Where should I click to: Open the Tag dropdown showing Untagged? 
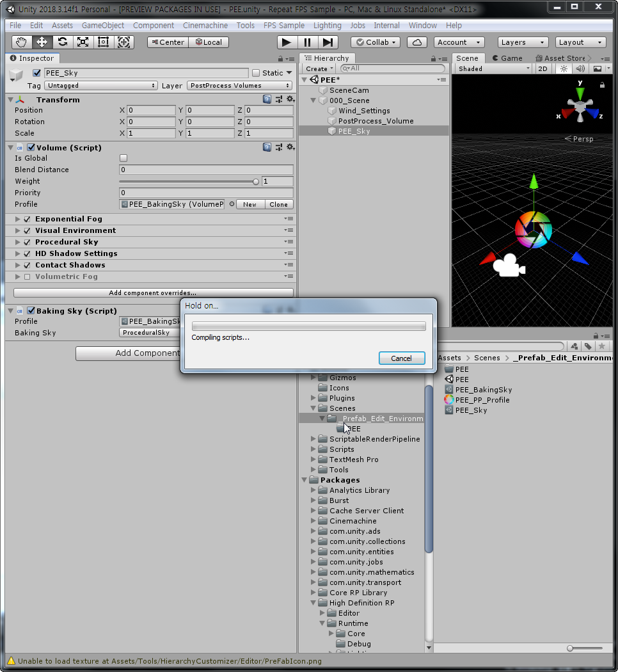(101, 86)
